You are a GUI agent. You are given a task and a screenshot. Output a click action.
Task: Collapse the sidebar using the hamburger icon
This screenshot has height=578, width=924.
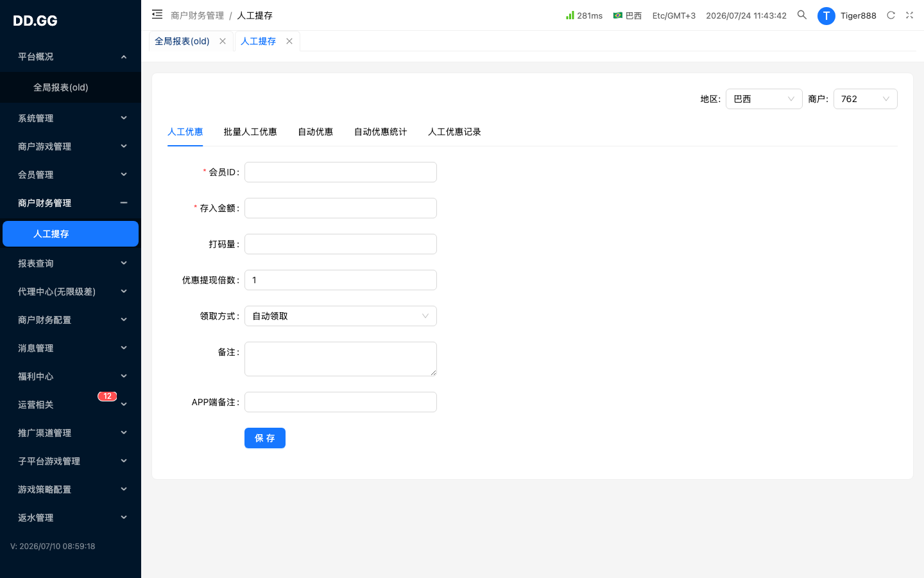tap(157, 14)
